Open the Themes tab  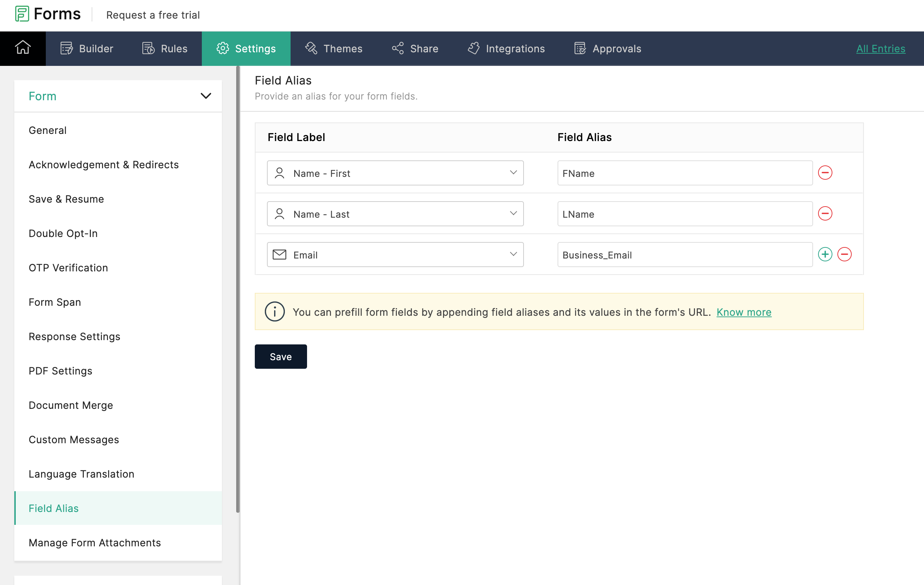[x=334, y=49]
